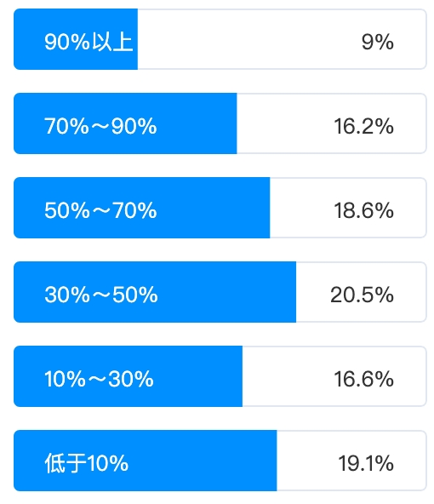This screenshot has height=504, width=434.
Task: Select the 70%～90% poll option
Action: click(220, 123)
